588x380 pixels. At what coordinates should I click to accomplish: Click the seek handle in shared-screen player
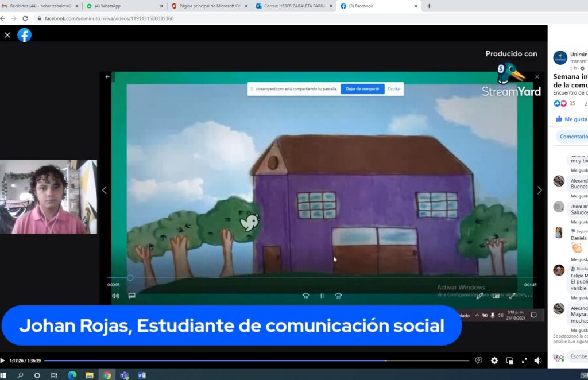click(x=130, y=278)
